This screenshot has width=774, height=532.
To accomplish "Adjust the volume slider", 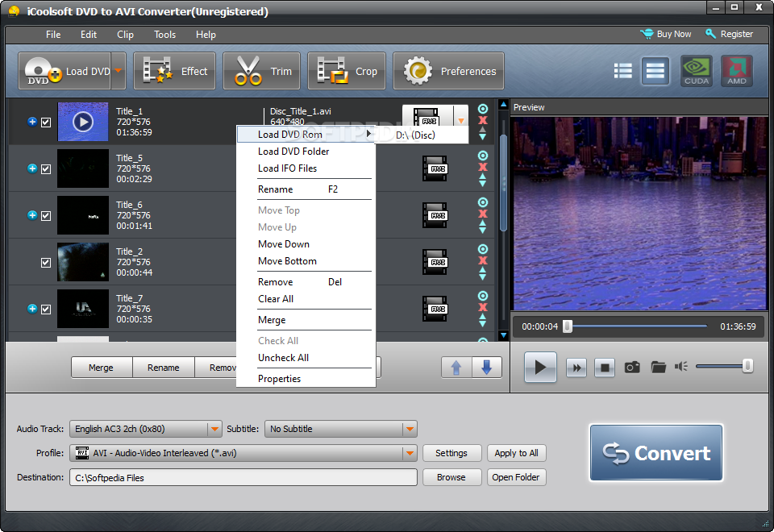I will pyautogui.click(x=723, y=366).
